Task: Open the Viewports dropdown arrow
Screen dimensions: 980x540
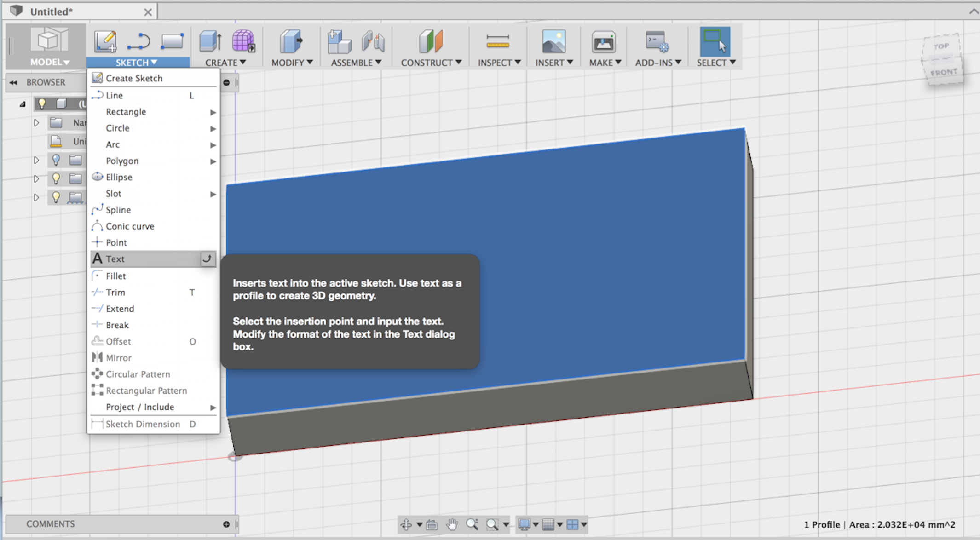Action: pyautogui.click(x=584, y=525)
